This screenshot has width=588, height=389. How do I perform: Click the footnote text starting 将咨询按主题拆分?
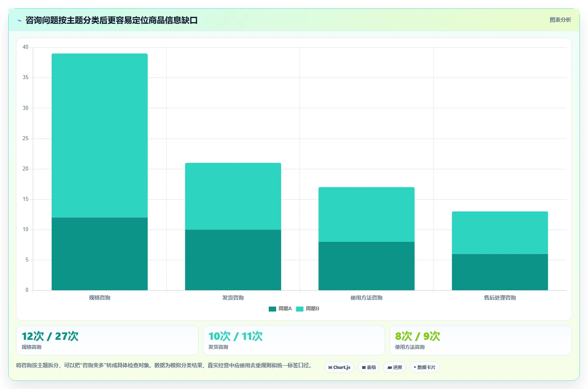pos(164,365)
